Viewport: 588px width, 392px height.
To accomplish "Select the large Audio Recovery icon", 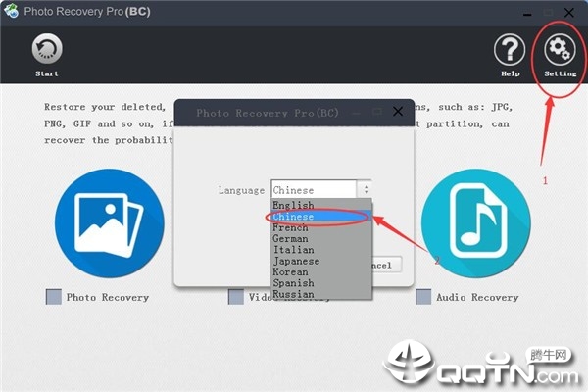I will 476,223.
